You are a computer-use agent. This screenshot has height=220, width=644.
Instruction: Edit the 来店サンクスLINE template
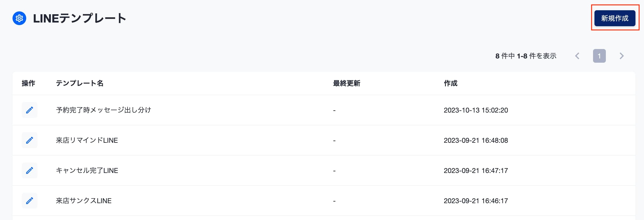tap(30, 201)
